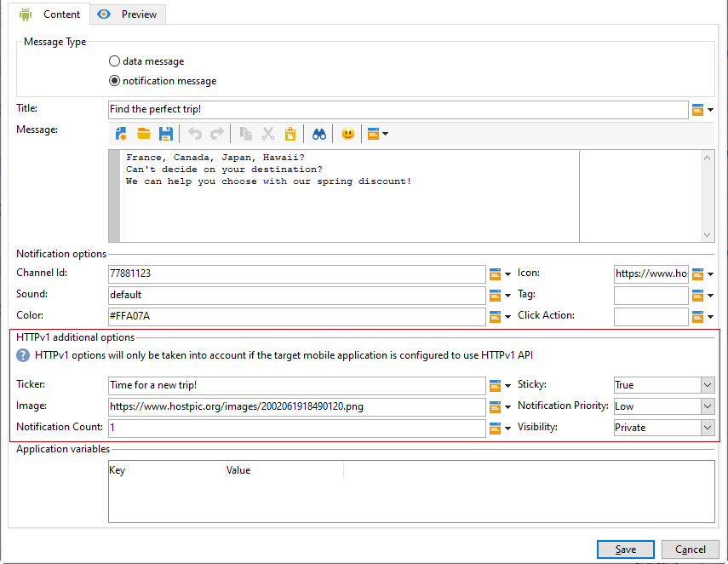Click into the Title input field

pyautogui.click(x=398, y=110)
